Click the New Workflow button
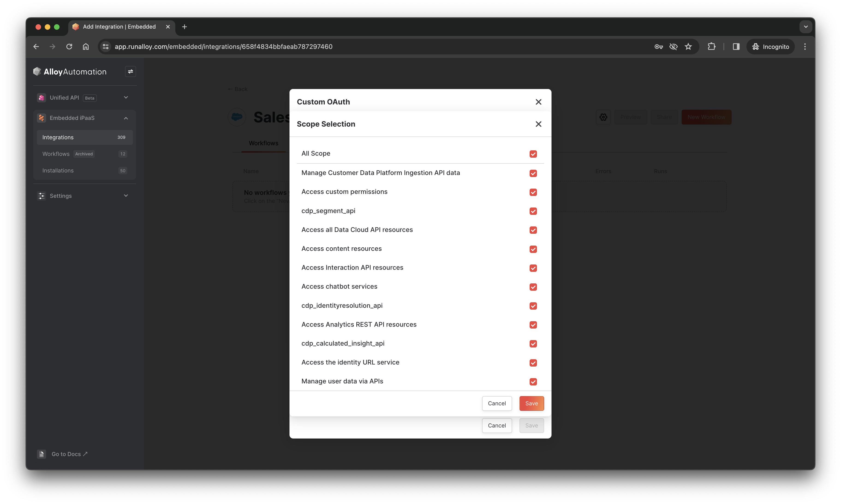Screen dimensions: 841x504 [707, 117]
